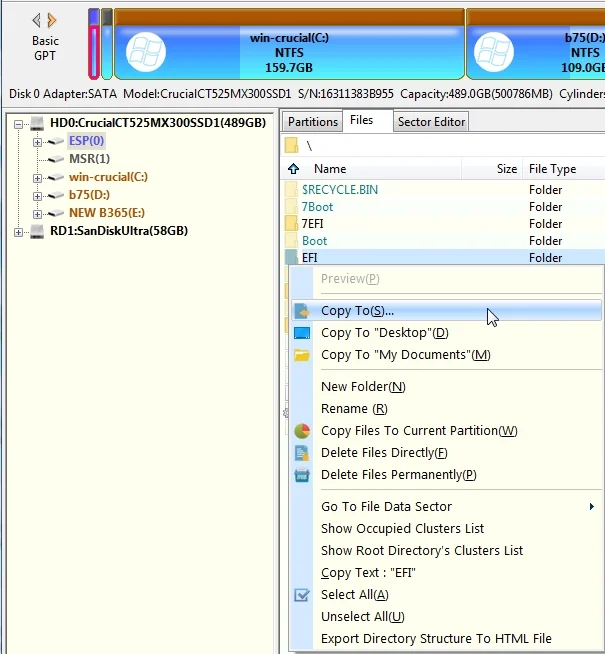605x654 pixels.
Task: Choose Copy To "My Documents"(M) entry
Action: 446,355
